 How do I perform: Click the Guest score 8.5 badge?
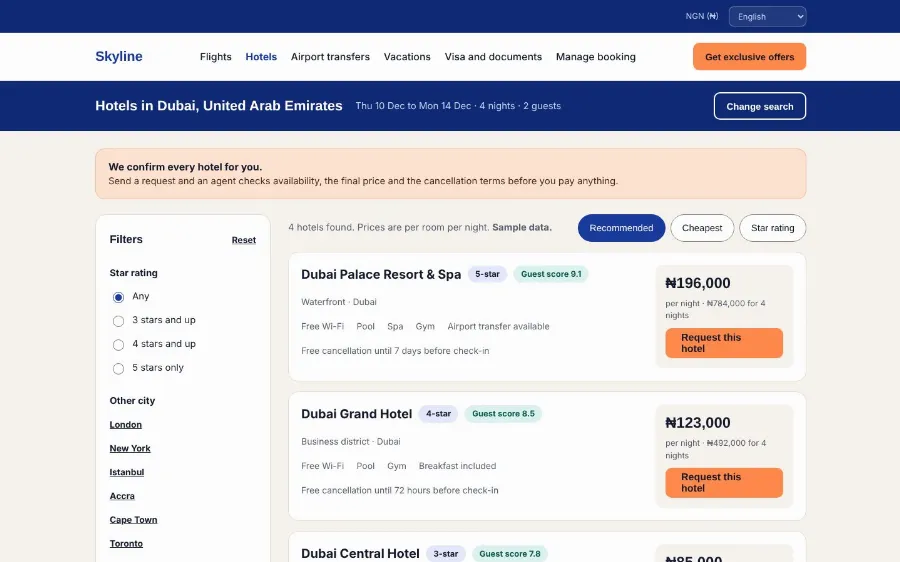click(x=503, y=414)
